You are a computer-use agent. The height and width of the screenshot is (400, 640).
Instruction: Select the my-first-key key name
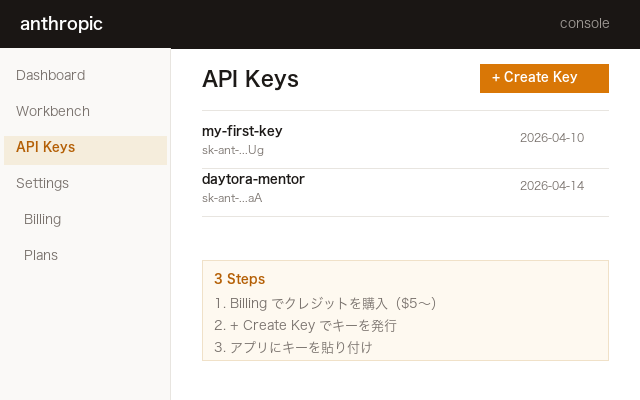click(x=242, y=131)
